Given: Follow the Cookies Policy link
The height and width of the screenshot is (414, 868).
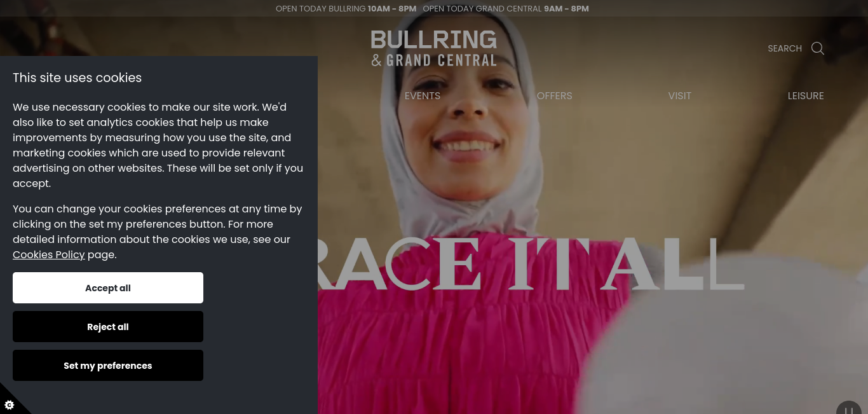Looking at the screenshot, I should 49,254.
